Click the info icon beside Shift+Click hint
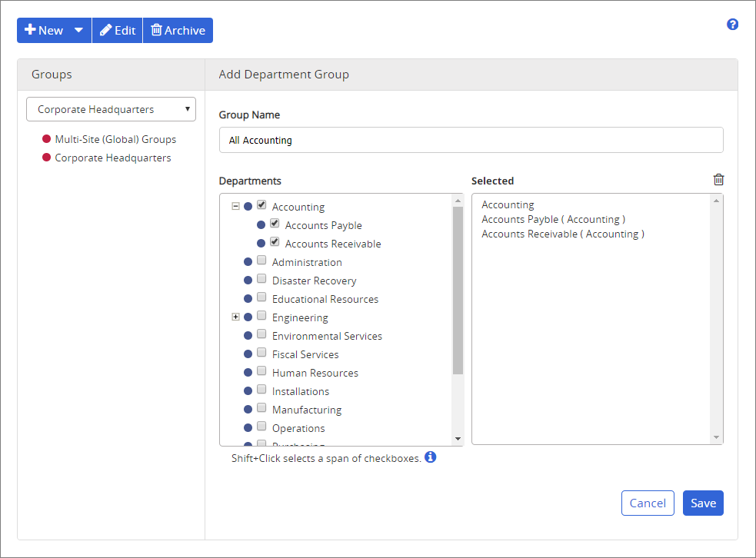This screenshot has width=756, height=558. click(431, 457)
